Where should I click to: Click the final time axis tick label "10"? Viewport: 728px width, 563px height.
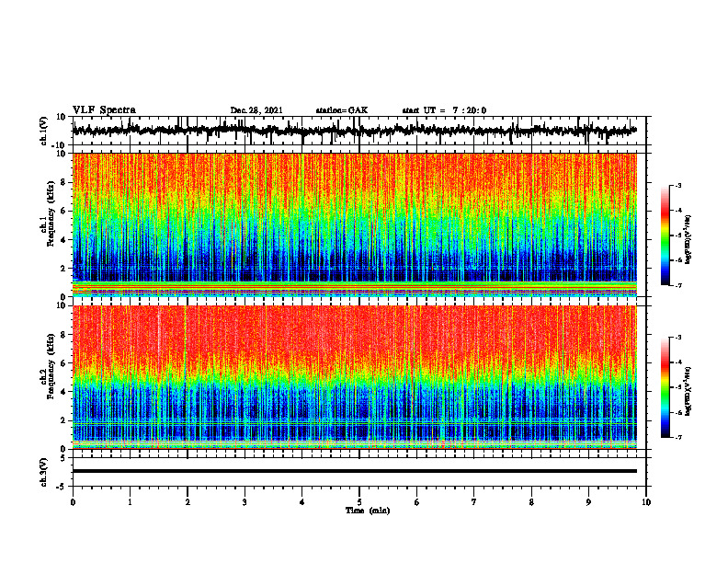tap(646, 502)
